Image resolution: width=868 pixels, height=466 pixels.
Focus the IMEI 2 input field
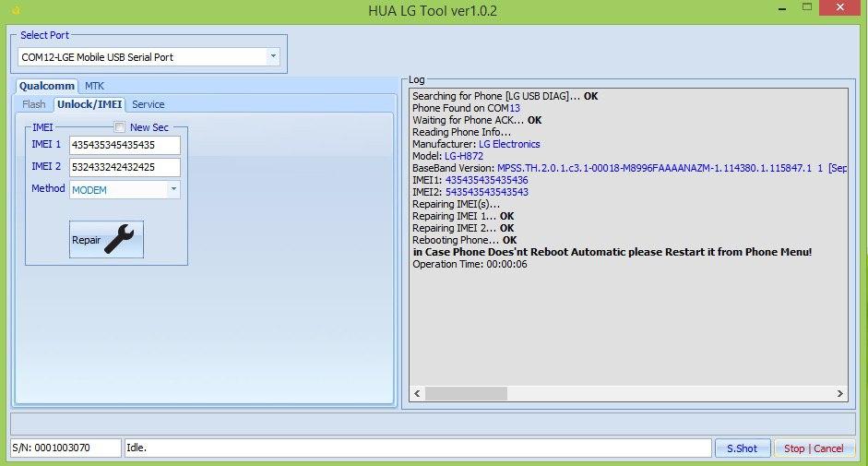pos(125,167)
